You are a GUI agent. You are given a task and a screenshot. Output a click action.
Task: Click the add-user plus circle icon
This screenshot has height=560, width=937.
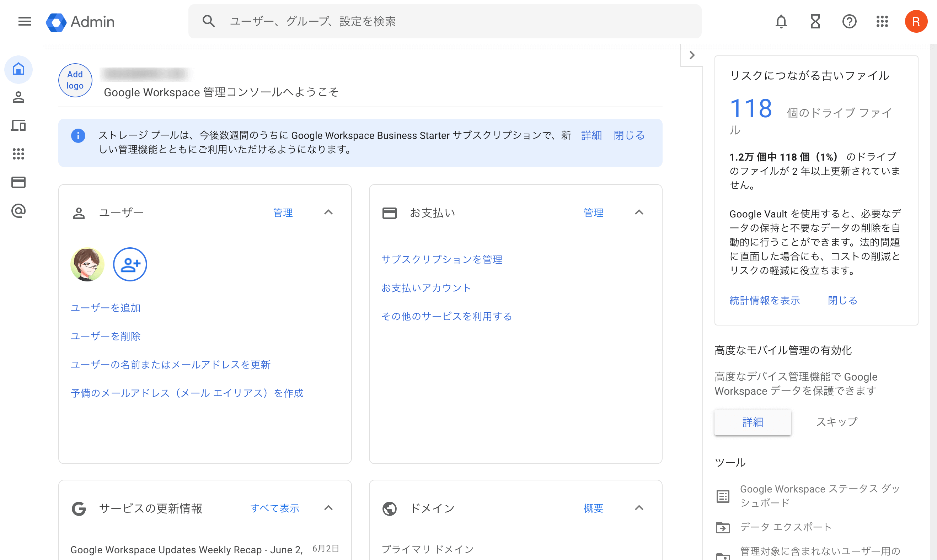[x=130, y=264]
